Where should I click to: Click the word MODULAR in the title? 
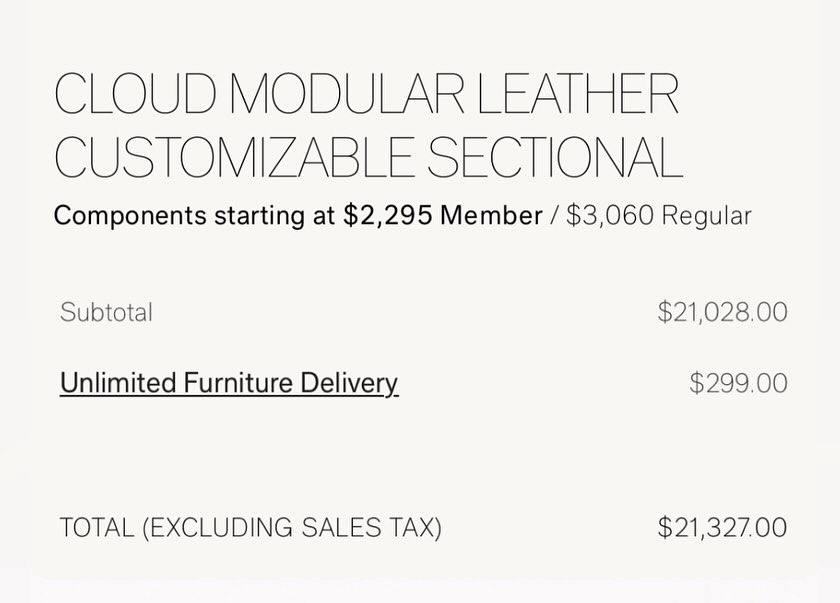[347, 94]
